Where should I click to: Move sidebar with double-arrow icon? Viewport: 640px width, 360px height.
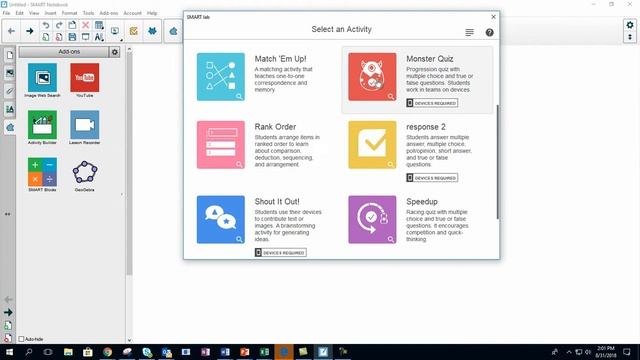click(8, 214)
